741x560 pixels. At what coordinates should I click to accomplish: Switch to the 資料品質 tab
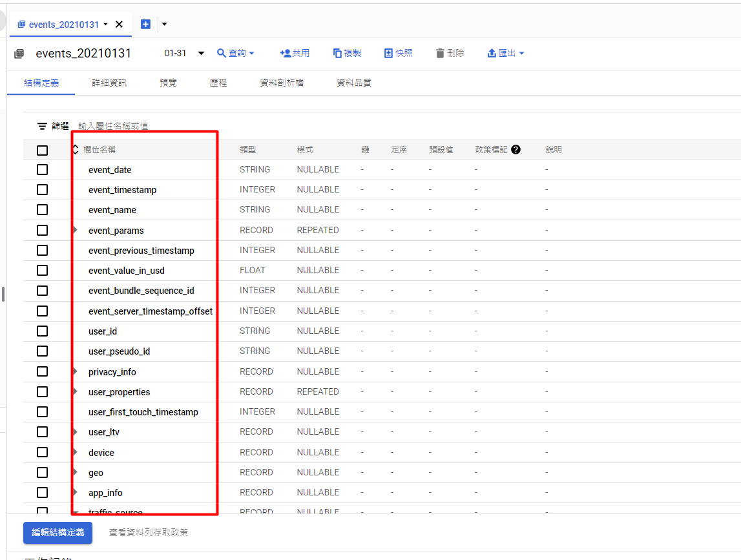[353, 83]
